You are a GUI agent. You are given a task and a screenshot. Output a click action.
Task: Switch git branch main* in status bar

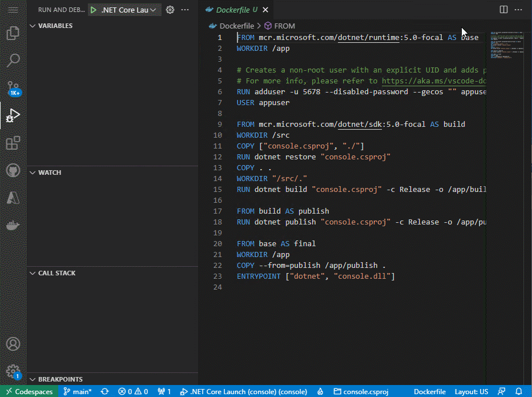[x=78, y=391]
